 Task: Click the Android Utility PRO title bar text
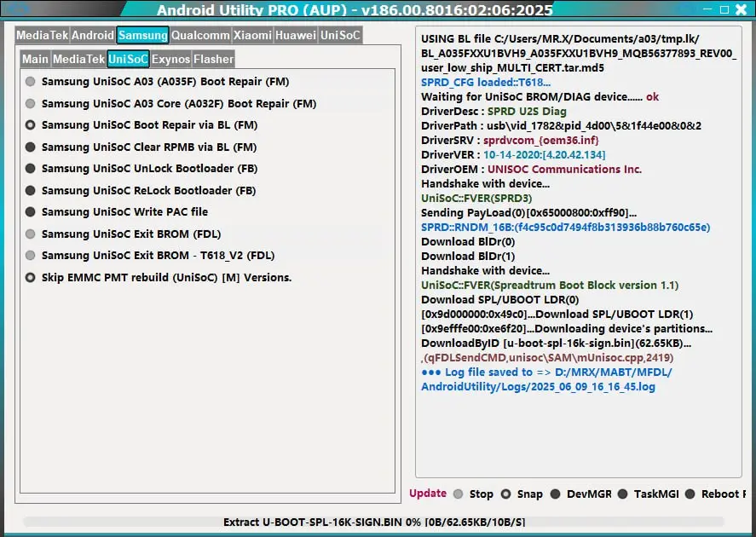[355, 9]
